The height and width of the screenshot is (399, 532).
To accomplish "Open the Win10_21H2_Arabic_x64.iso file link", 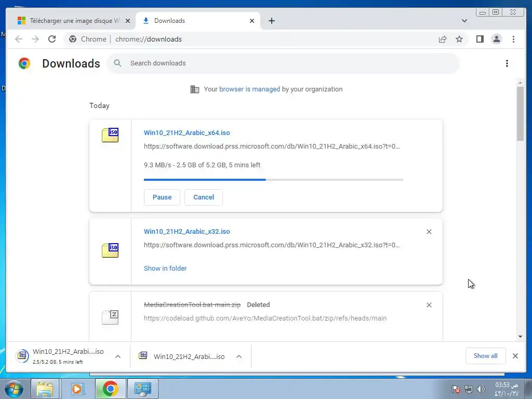I will point(187,132).
